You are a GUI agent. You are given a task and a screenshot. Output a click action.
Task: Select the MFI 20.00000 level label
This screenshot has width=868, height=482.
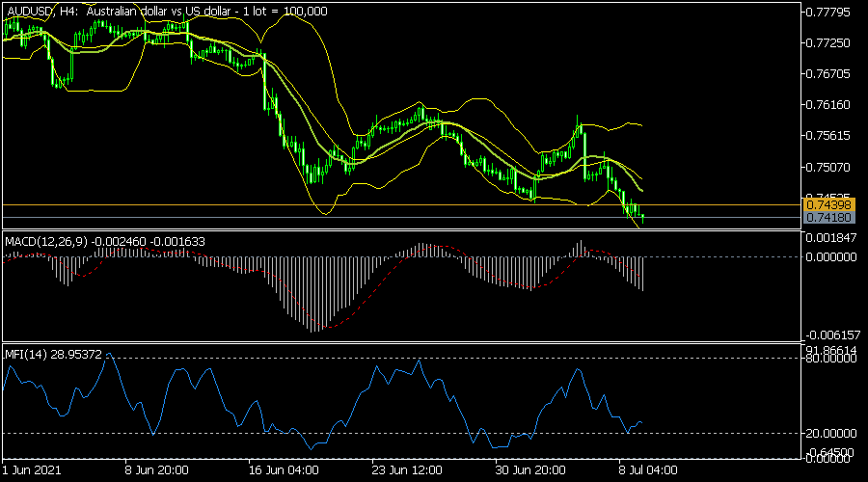(831, 433)
